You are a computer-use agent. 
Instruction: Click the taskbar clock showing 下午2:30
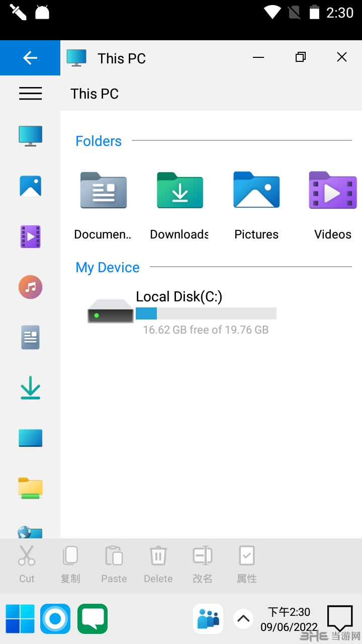(289, 612)
